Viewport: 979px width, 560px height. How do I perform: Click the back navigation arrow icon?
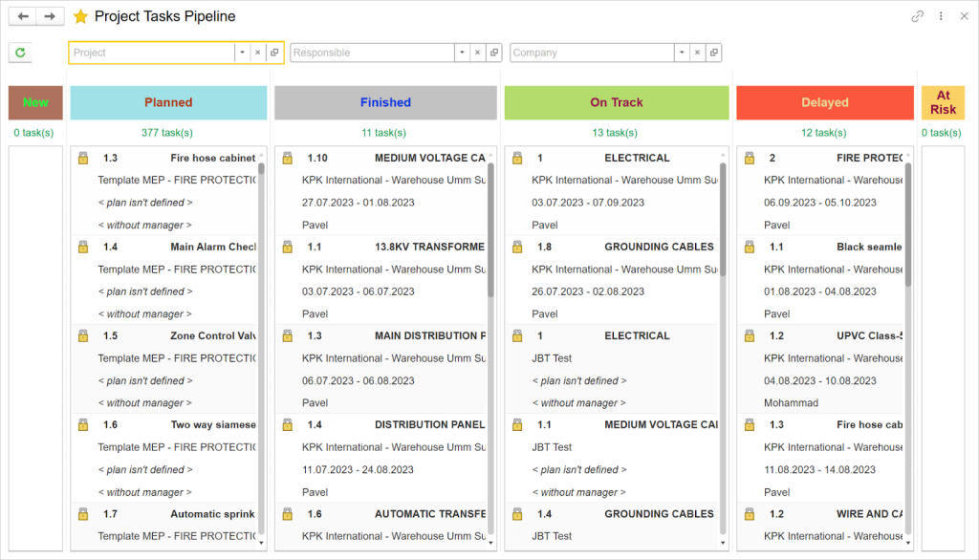coord(21,15)
